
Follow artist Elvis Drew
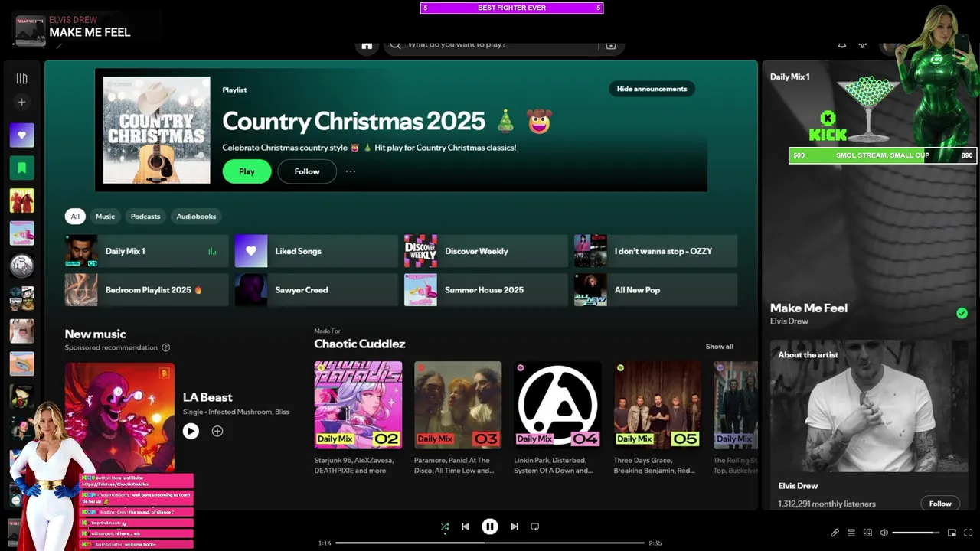940,504
